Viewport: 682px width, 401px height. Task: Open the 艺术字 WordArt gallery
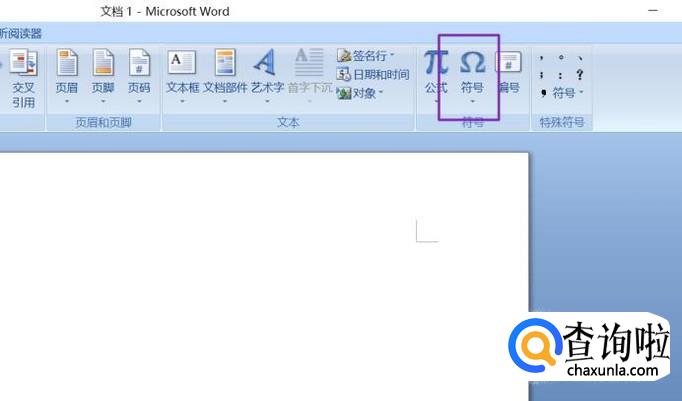click(x=267, y=77)
